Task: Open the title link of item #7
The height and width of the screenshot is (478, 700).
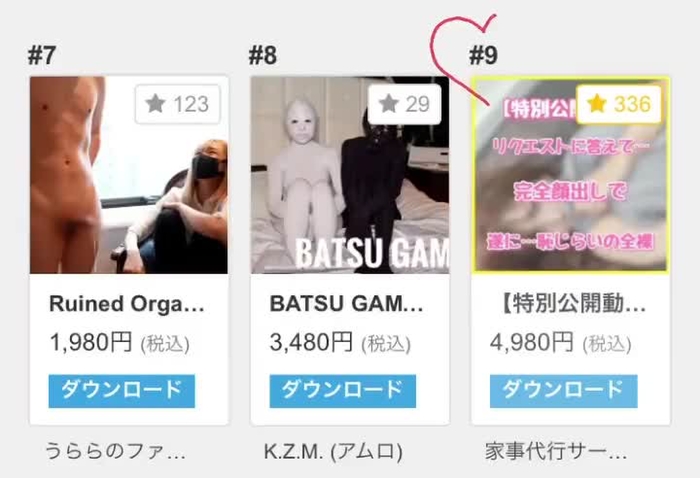Action: [x=127, y=304]
